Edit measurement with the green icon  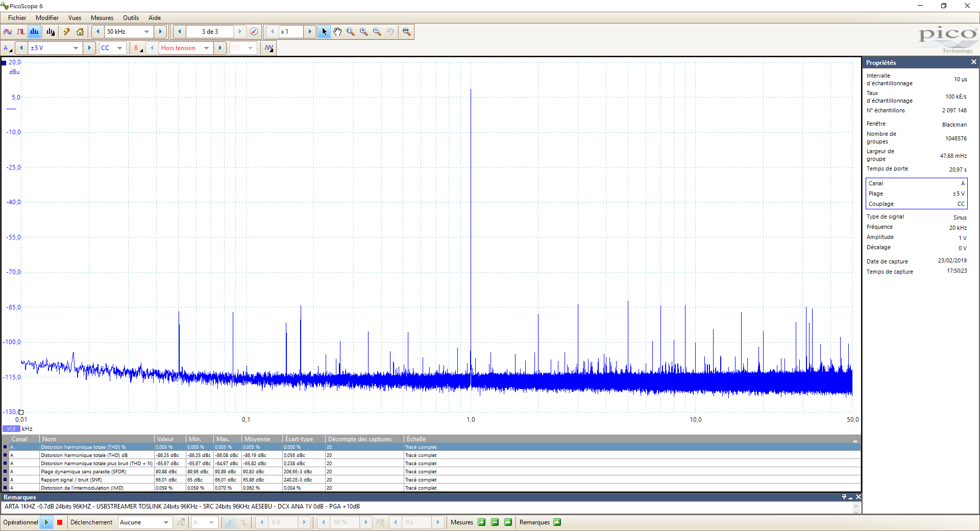pos(508,522)
